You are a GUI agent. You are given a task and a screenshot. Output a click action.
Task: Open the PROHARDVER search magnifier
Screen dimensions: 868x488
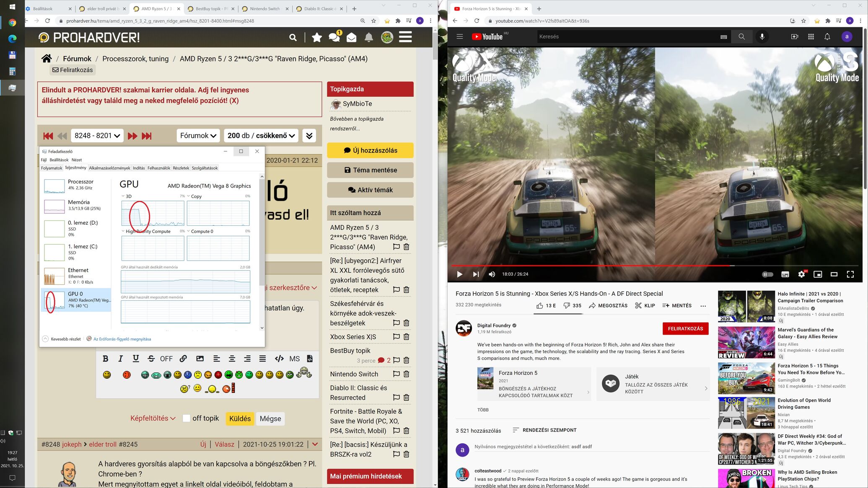[293, 38]
